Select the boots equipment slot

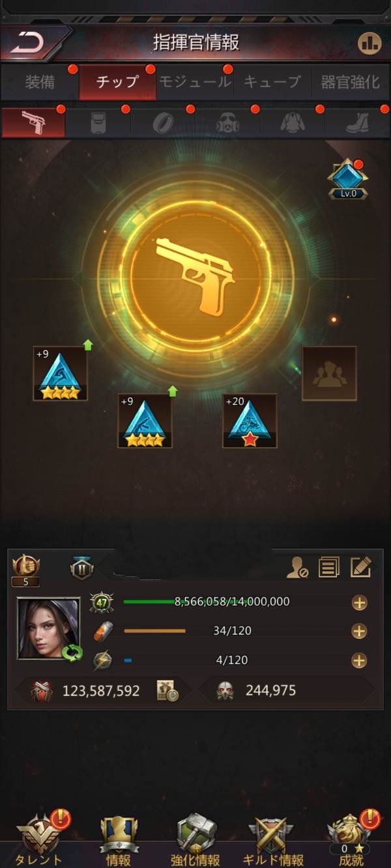pyautogui.click(x=356, y=122)
